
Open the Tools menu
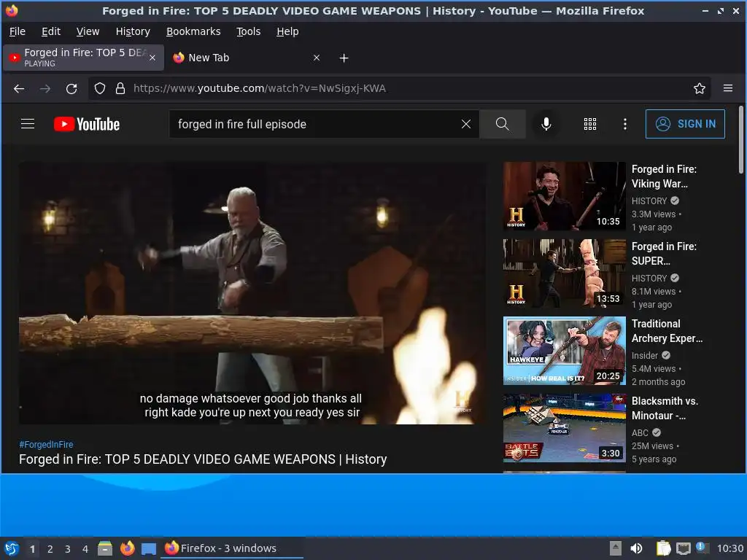[x=249, y=31]
